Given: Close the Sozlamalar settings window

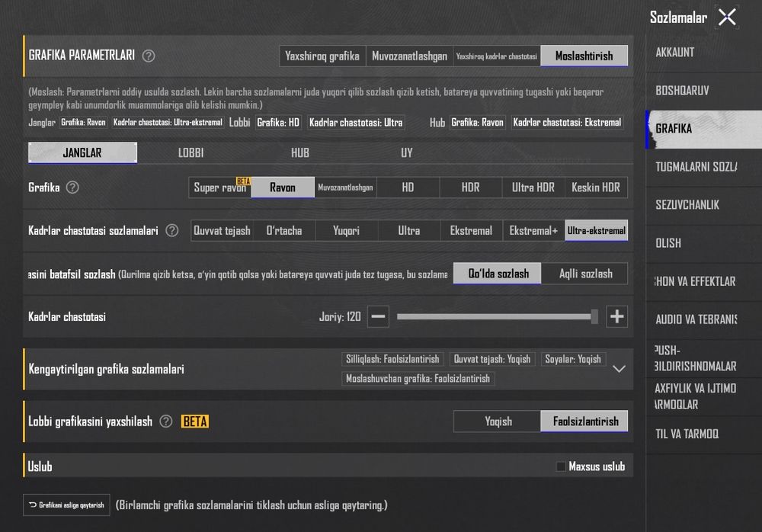Looking at the screenshot, I should pyautogui.click(x=727, y=17).
